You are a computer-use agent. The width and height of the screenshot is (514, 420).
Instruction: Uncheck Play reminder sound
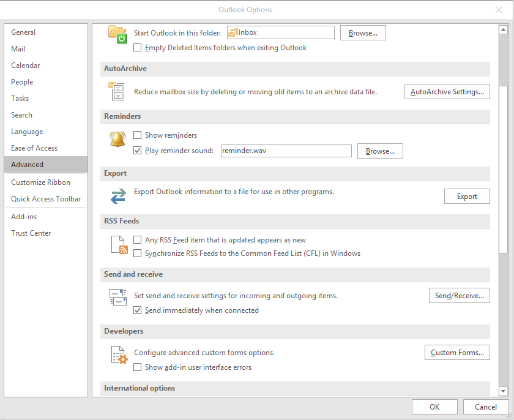coord(138,151)
